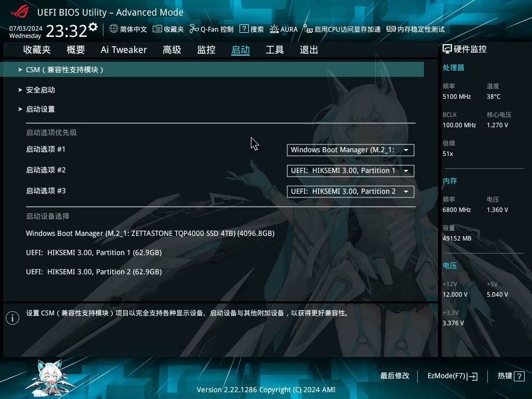Click the ROG logo
This screenshot has height=399, width=532.
pos(20,11)
